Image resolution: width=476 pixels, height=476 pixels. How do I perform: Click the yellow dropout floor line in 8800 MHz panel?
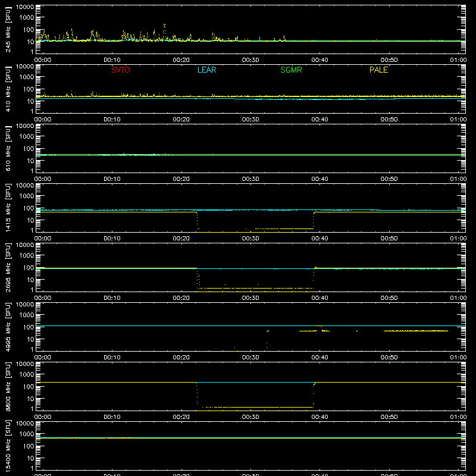point(255,407)
